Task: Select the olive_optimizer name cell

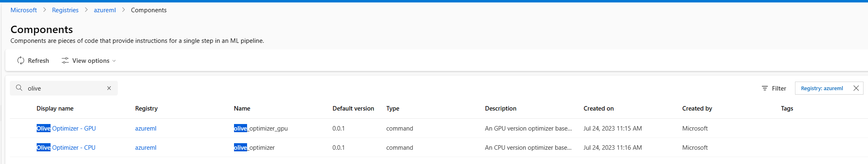Action: point(254,148)
